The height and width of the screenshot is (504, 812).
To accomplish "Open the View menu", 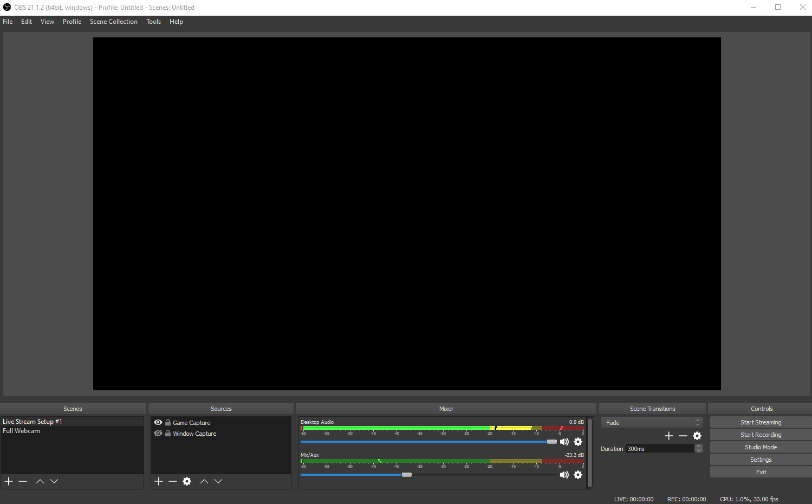I will click(x=47, y=22).
